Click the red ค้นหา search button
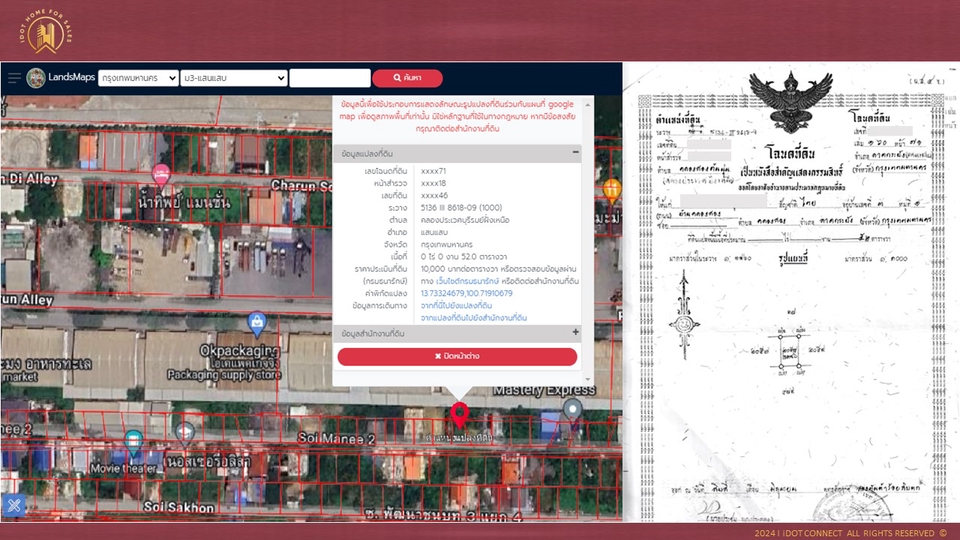Screen dimensions: 960x540 [x=407, y=78]
